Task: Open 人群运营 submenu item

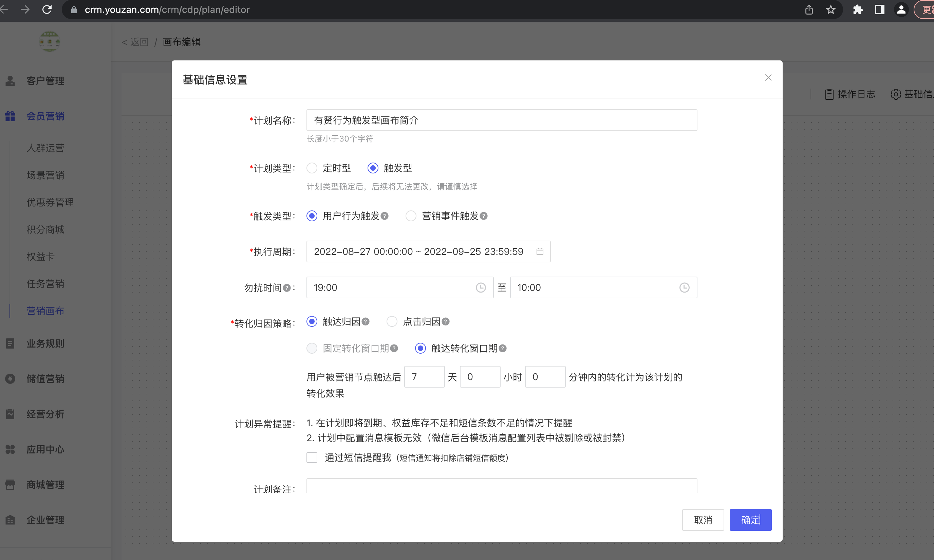Action: tap(45, 148)
